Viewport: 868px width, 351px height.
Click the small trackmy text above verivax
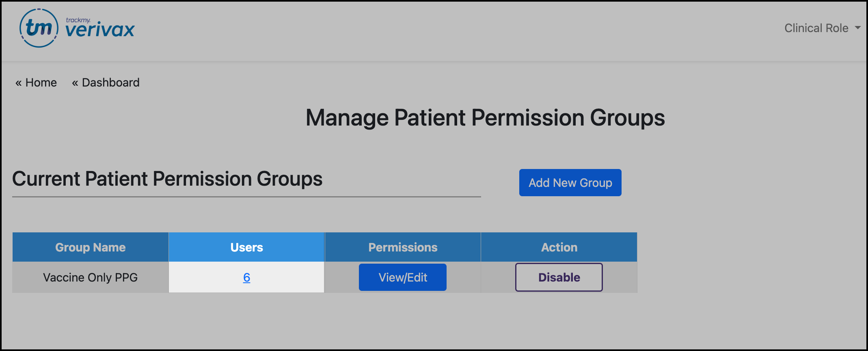click(x=78, y=20)
